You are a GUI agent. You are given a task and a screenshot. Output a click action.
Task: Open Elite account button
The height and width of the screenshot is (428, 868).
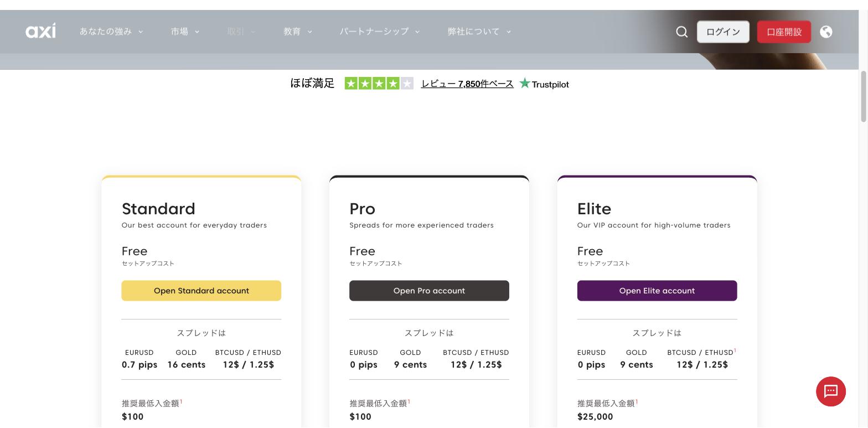657,291
